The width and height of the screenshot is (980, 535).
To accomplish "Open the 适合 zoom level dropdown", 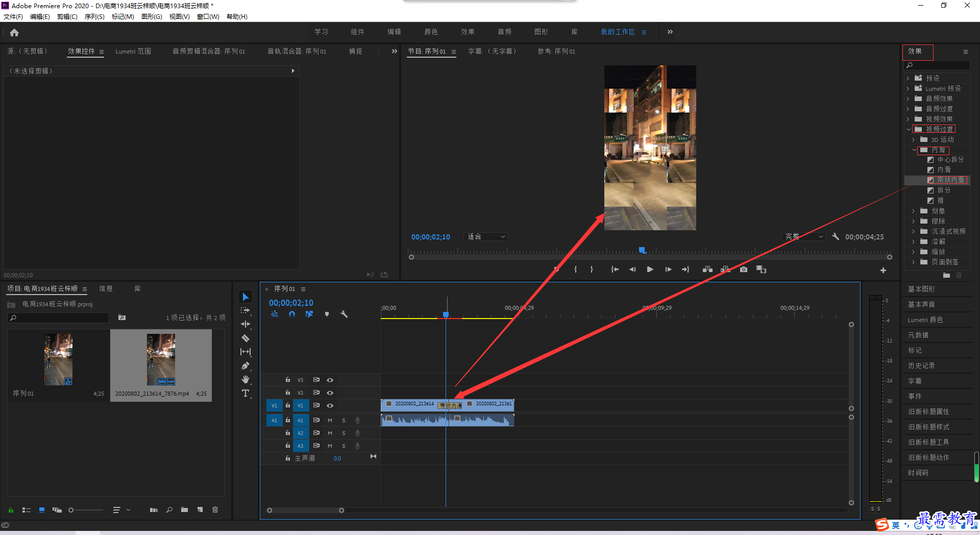I will point(485,236).
